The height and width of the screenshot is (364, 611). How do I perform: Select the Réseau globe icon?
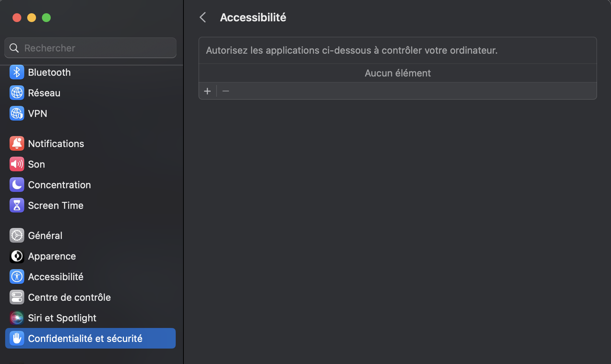pos(17,93)
